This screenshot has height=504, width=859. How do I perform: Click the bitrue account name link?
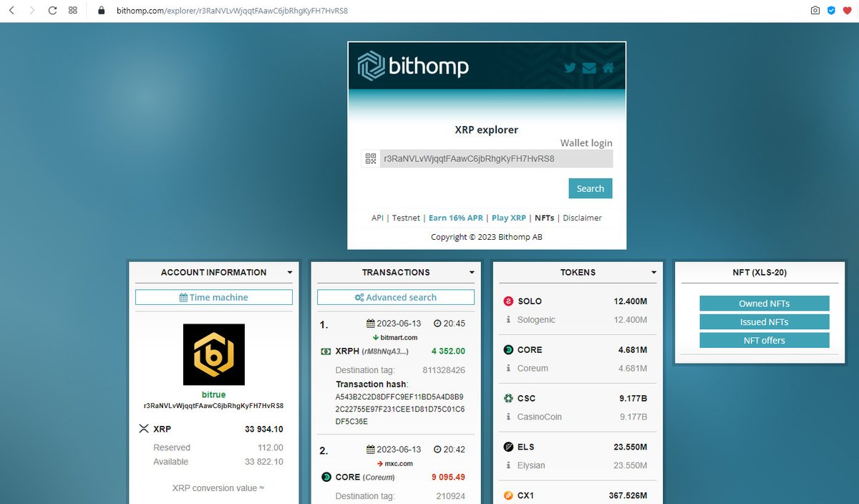point(214,394)
